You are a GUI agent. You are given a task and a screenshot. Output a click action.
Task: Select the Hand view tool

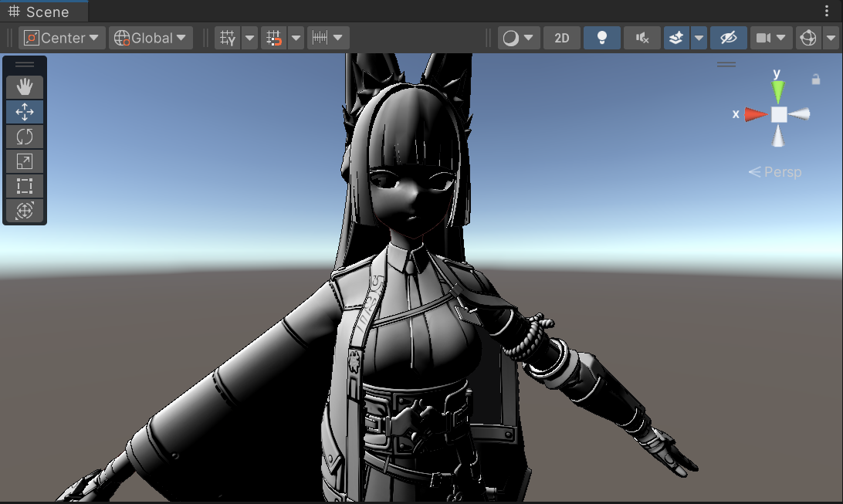25,86
